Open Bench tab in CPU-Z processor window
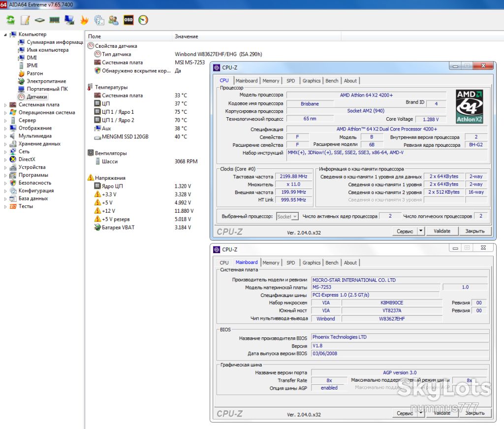Viewport: 504px width, 429px height. click(332, 81)
